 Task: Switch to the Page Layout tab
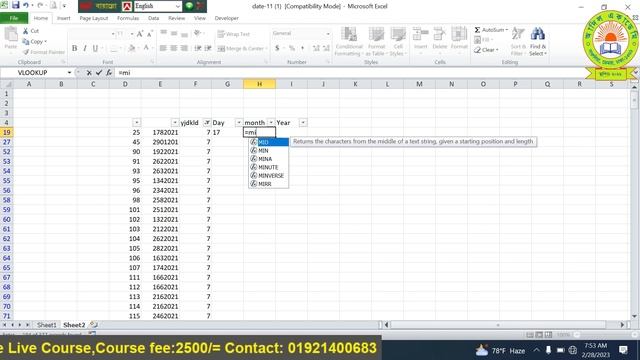94,18
